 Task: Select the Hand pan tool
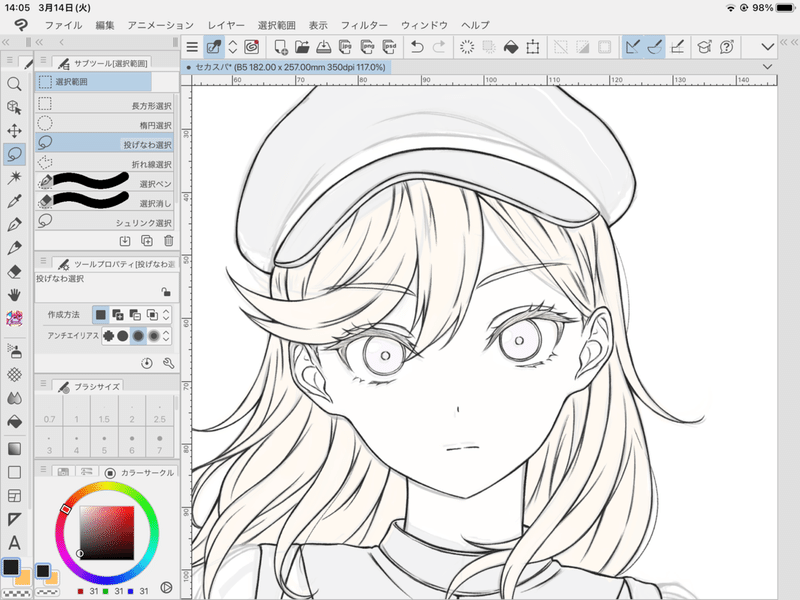coord(14,295)
